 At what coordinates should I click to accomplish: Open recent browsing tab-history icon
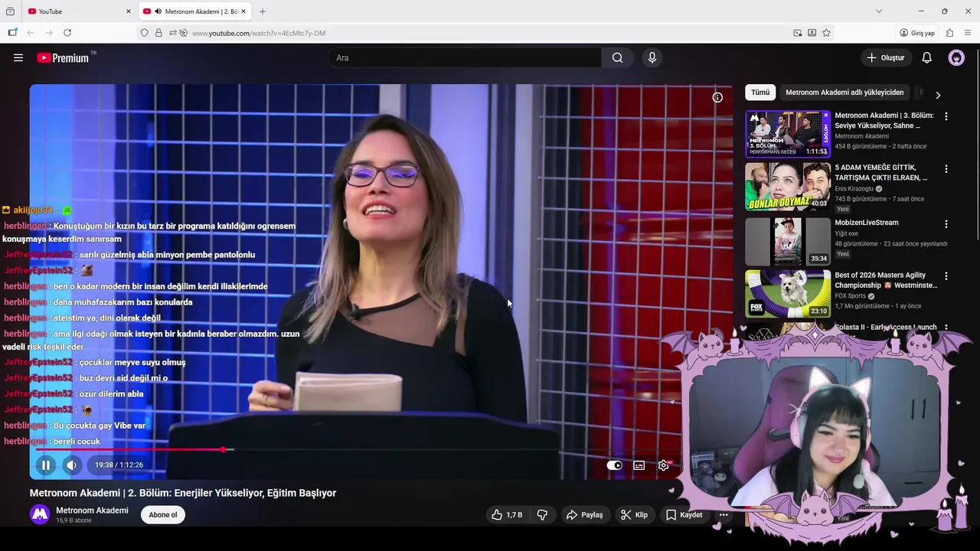point(10,11)
